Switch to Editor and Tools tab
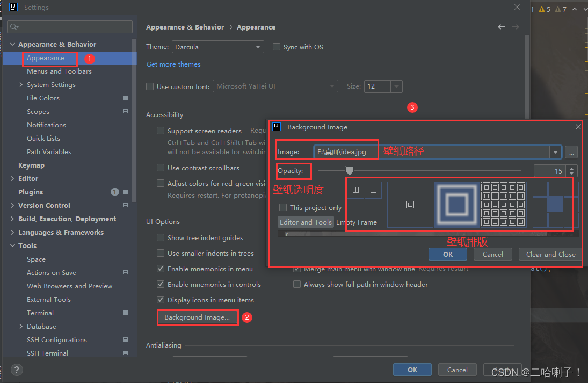Image resolution: width=588 pixels, height=383 pixels. point(306,222)
